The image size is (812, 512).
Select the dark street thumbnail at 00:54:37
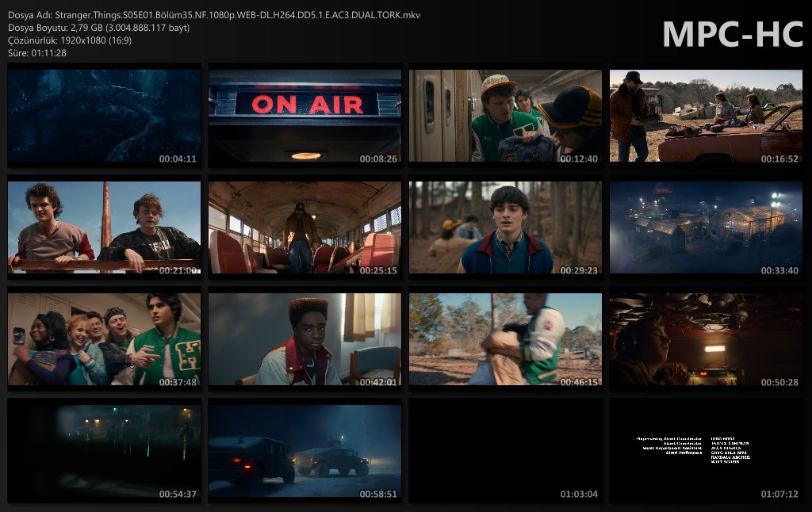(104, 451)
